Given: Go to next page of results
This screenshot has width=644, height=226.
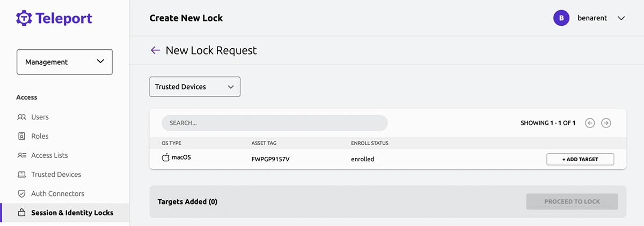Looking at the screenshot, I should tap(606, 123).
